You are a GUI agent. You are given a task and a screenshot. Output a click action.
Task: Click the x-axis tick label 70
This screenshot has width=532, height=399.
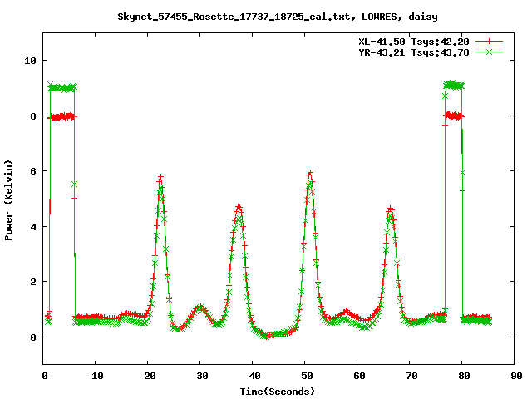411,376
